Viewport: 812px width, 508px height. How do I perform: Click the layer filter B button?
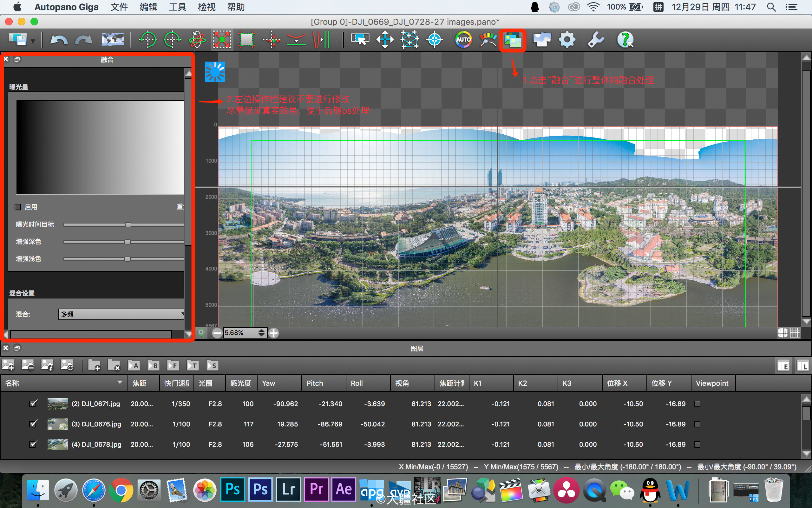click(154, 365)
